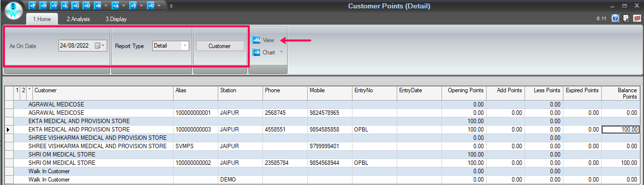Click the EntryDate column header

(x=419, y=93)
